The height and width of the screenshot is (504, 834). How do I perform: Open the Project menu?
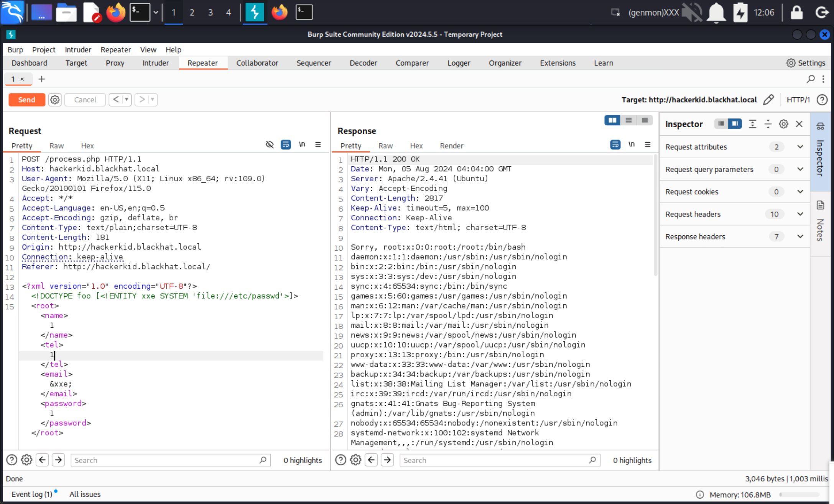click(x=44, y=49)
